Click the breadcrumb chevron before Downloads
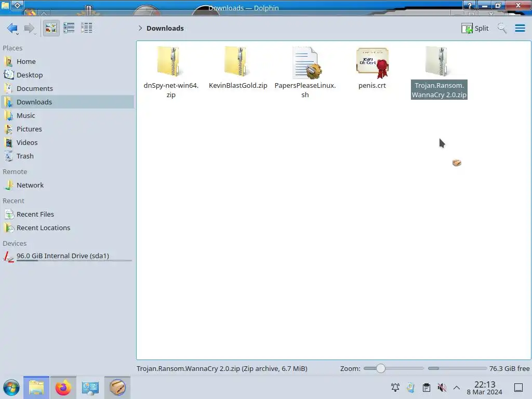The image size is (532, 399). (140, 28)
